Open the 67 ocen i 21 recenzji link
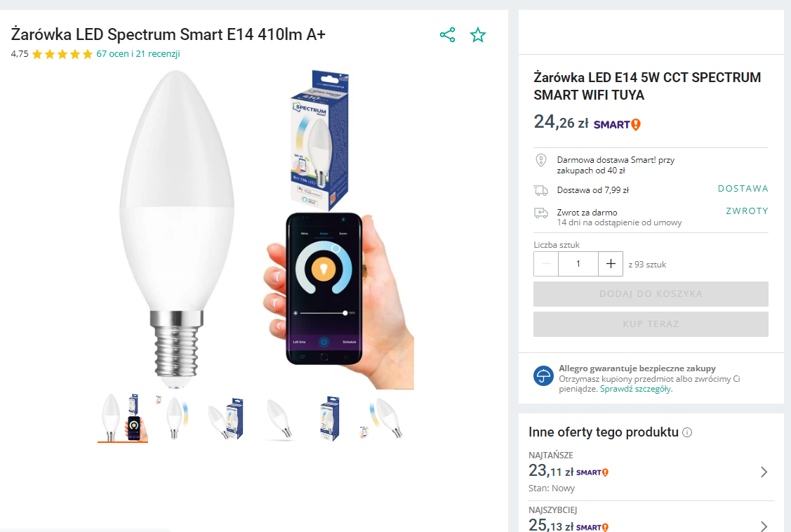The width and height of the screenshot is (791, 532). (x=138, y=54)
